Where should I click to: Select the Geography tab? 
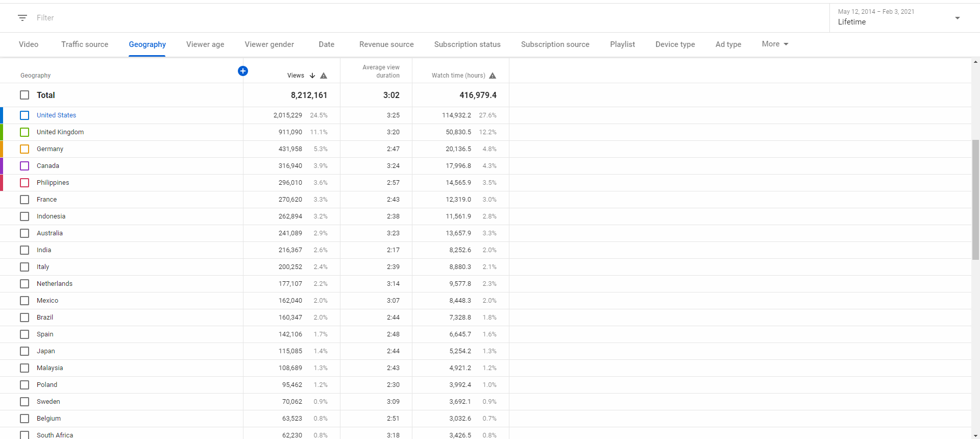(x=147, y=44)
